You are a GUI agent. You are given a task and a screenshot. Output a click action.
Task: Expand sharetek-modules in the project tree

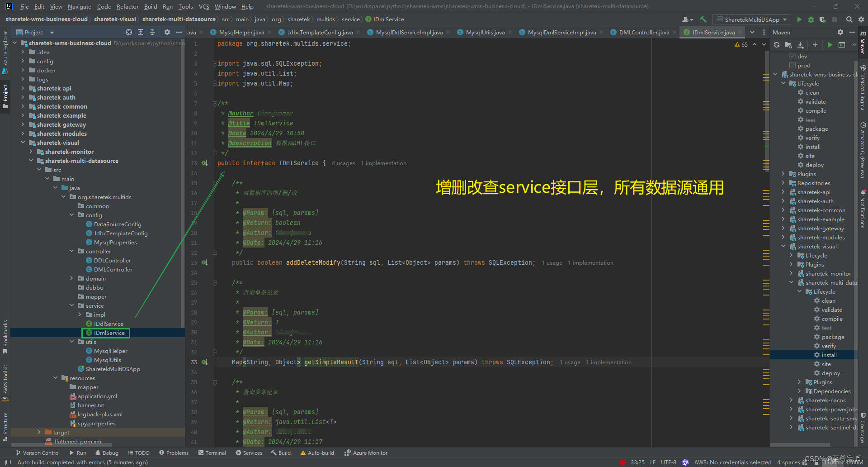[x=22, y=133]
